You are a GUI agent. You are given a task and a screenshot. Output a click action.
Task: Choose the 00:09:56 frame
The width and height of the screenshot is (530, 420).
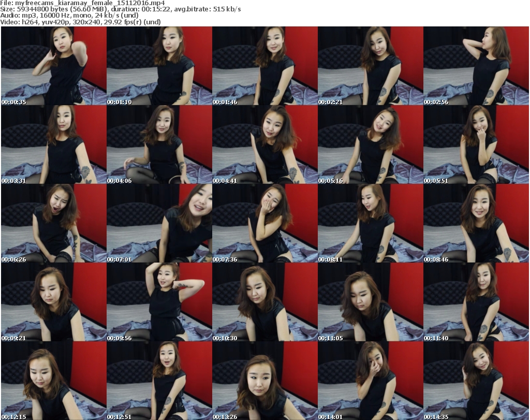(x=159, y=302)
